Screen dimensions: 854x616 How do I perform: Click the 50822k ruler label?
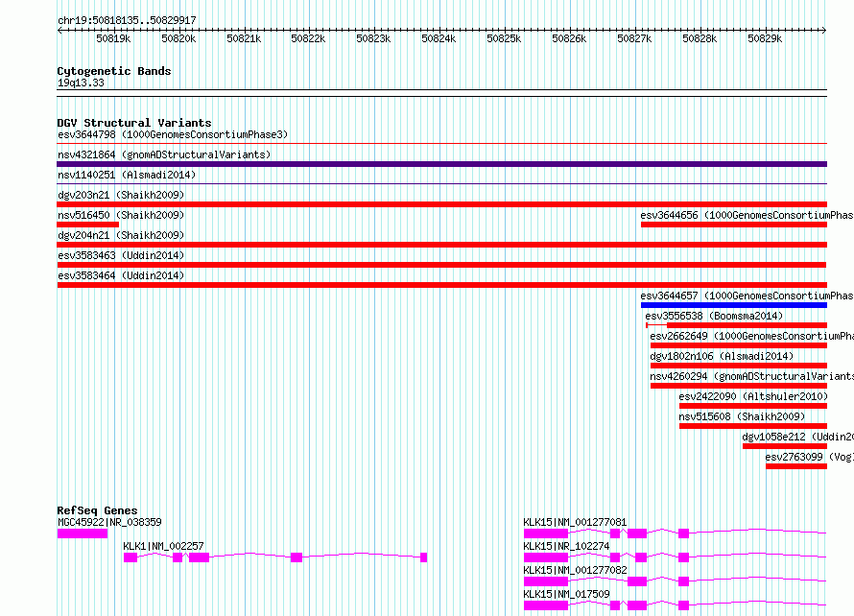pyautogui.click(x=308, y=38)
